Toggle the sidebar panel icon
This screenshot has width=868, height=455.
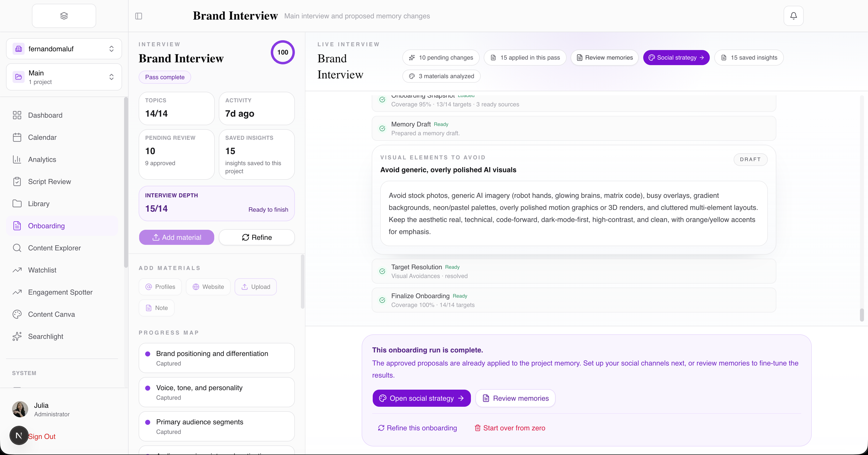pos(138,16)
